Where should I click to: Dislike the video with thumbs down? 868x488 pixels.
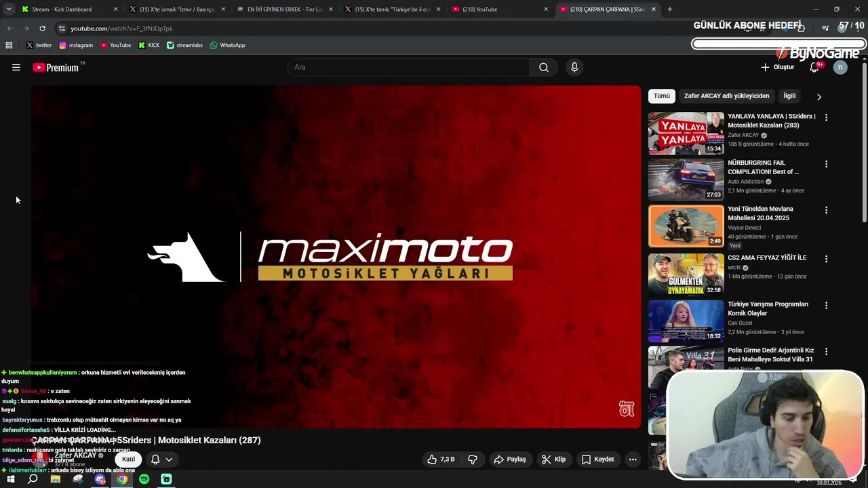click(x=473, y=460)
